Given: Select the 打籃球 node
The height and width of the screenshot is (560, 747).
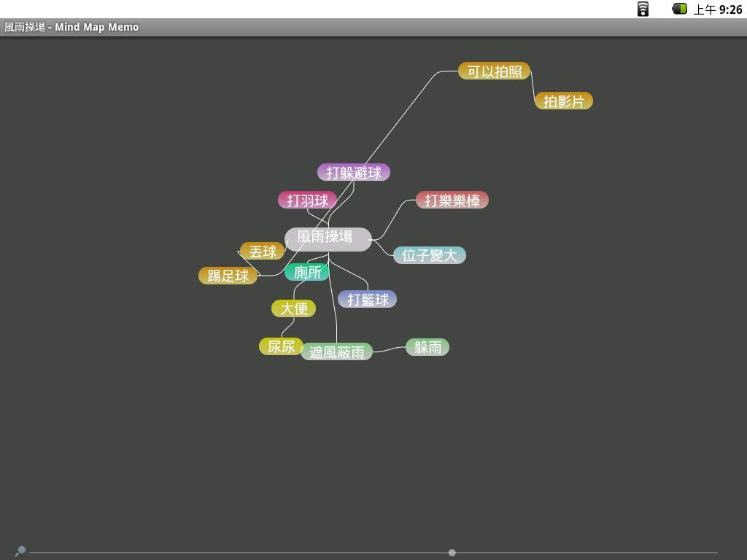Looking at the screenshot, I should (368, 300).
